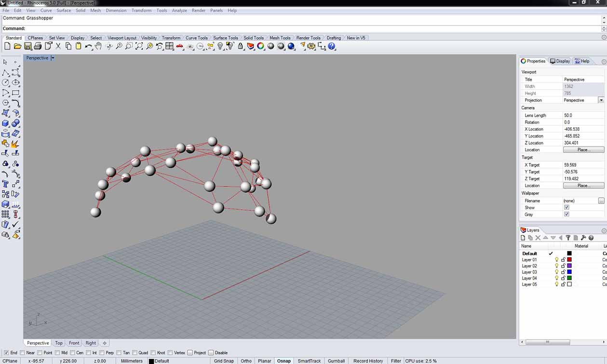607x364 pixels.
Task: Click the New Layer icon in Layers panel
Action: [x=523, y=238]
